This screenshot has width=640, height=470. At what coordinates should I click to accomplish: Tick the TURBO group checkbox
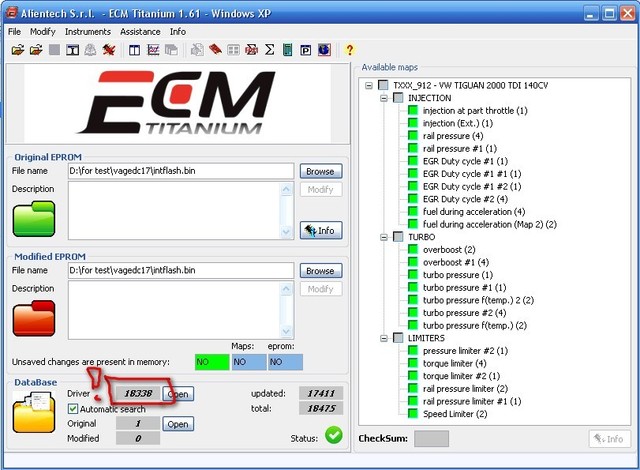(398, 237)
